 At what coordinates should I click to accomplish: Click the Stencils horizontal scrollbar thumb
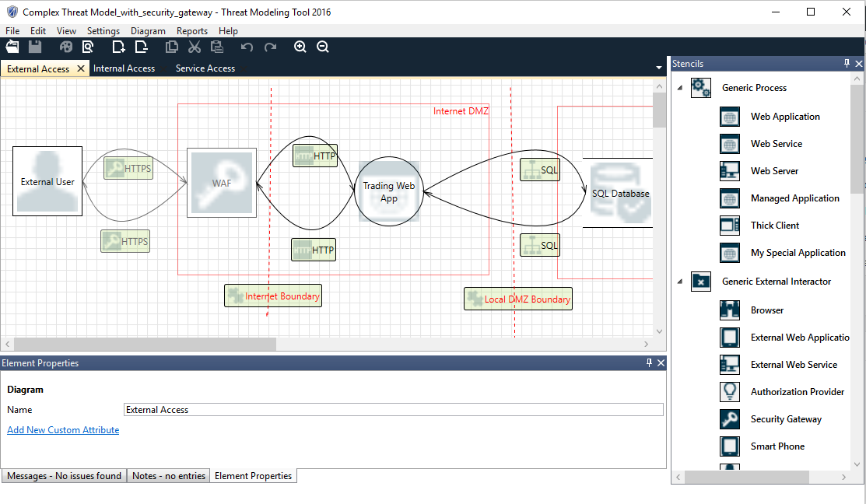(747, 477)
